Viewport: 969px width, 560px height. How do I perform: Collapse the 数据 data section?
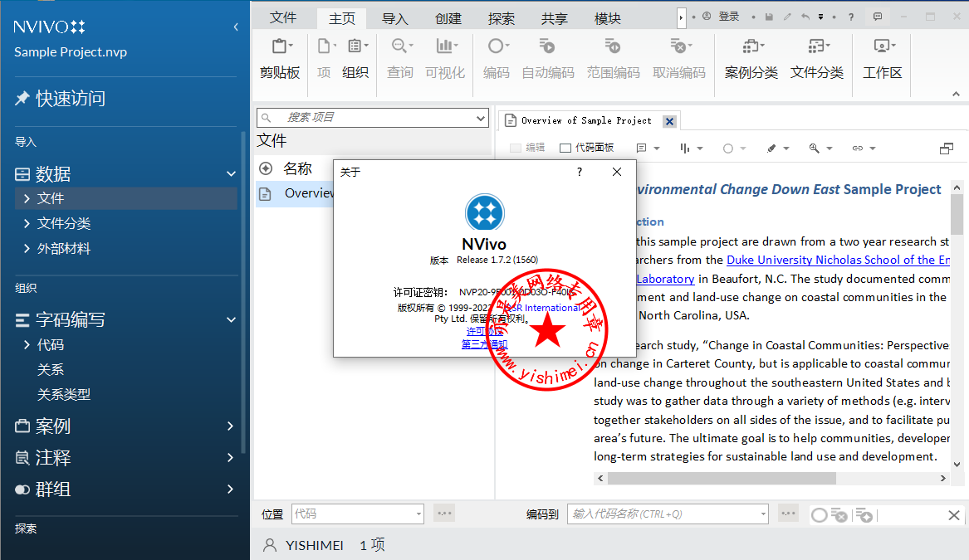231,174
